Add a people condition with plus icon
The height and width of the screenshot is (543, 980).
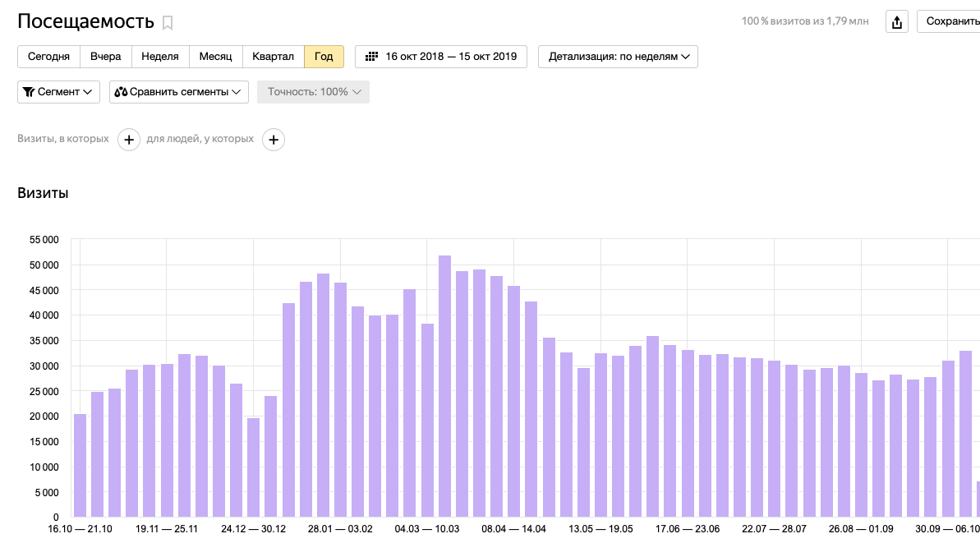point(274,140)
